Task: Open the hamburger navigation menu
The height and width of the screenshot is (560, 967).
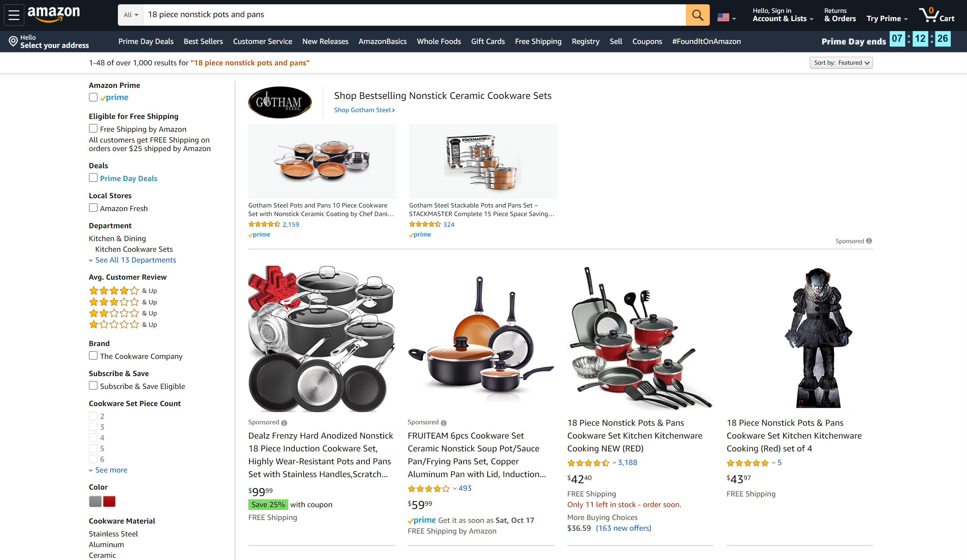Action: tap(14, 15)
